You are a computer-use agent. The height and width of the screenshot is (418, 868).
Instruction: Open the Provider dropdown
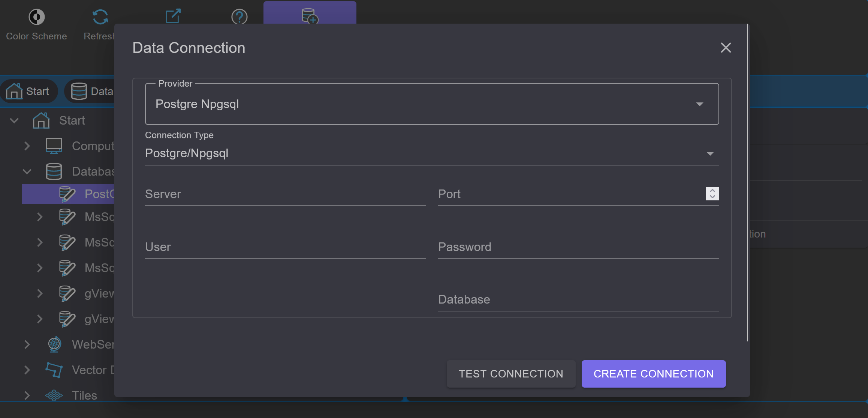432,104
